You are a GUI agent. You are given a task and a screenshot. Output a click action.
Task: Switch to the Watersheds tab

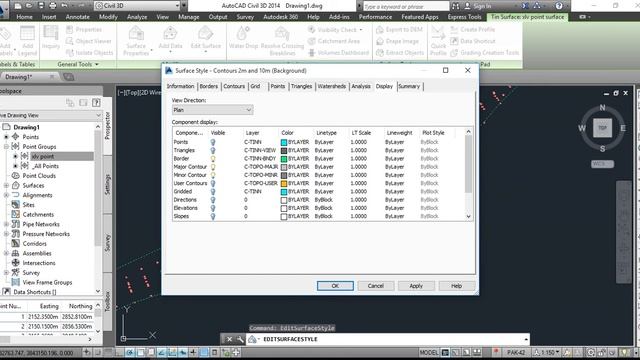(331, 86)
